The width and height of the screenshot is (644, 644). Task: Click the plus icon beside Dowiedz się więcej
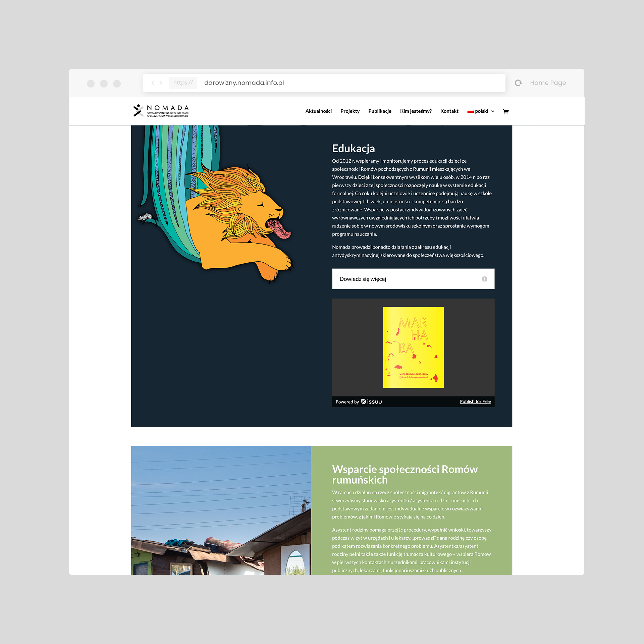click(x=484, y=279)
